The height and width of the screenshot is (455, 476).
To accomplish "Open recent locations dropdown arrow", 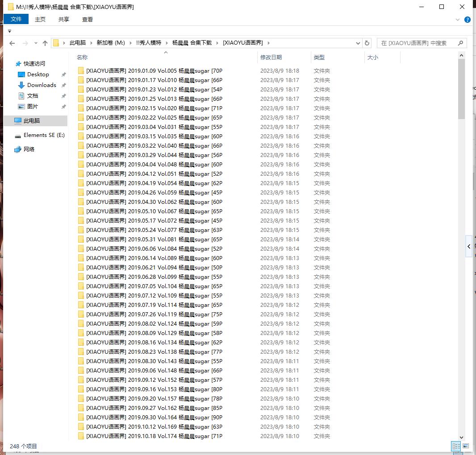I will pos(36,43).
